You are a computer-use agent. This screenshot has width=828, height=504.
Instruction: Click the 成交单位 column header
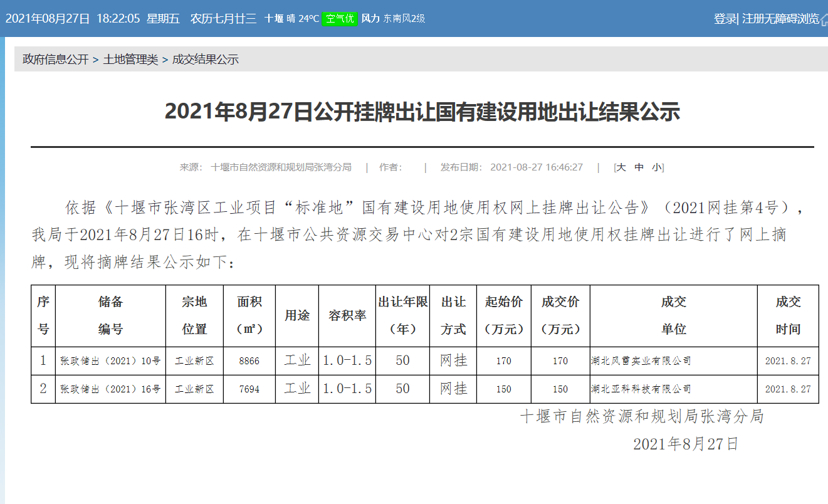pyautogui.click(x=673, y=315)
